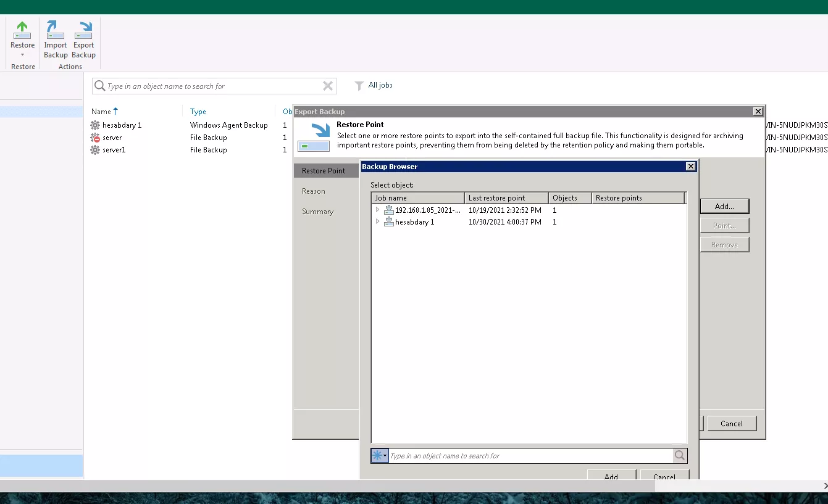The image size is (828, 504).
Task: Click the Backup Browser search magnifier icon
Action: 680,456
